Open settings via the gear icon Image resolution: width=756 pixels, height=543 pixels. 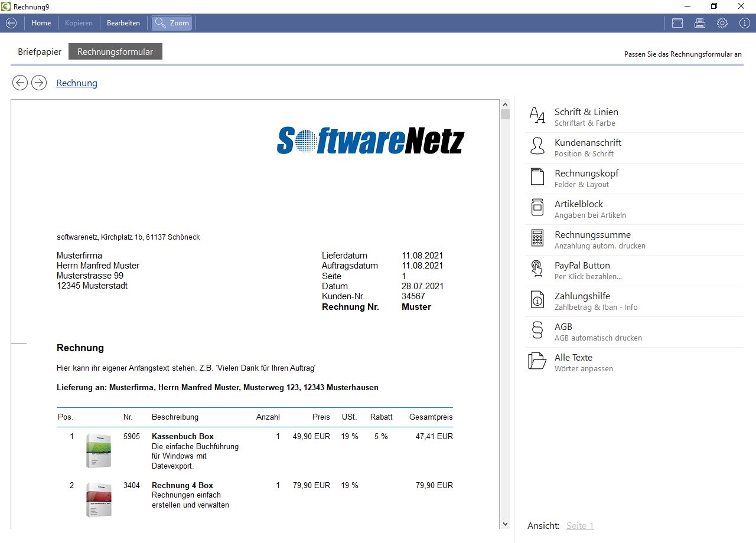[722, 23]
